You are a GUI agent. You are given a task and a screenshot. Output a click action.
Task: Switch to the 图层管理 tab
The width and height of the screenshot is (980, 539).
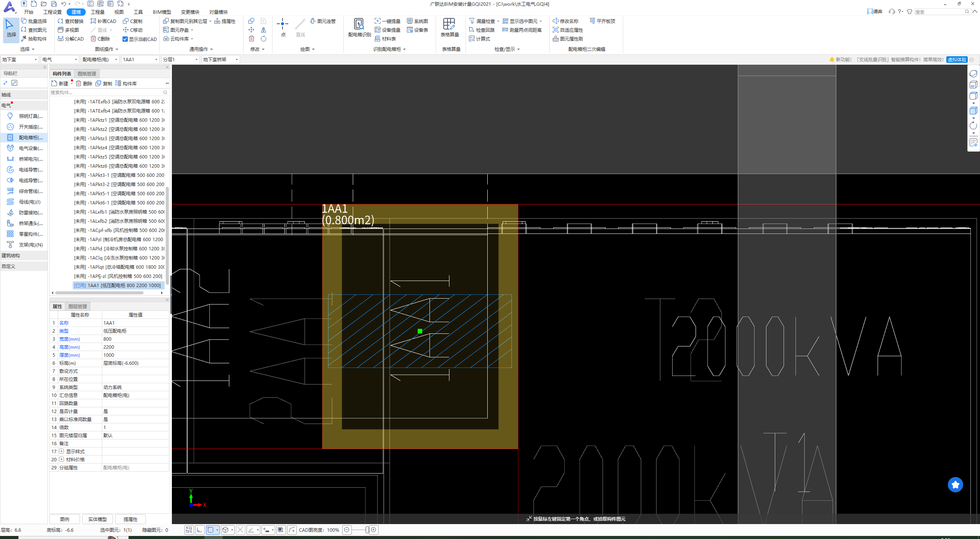click(x=78, y=306)
